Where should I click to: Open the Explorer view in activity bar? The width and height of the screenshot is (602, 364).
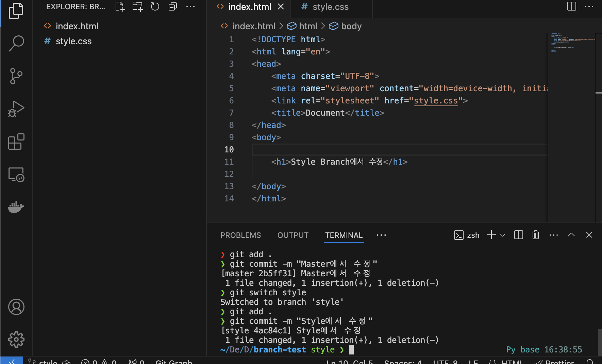(16, 11)
